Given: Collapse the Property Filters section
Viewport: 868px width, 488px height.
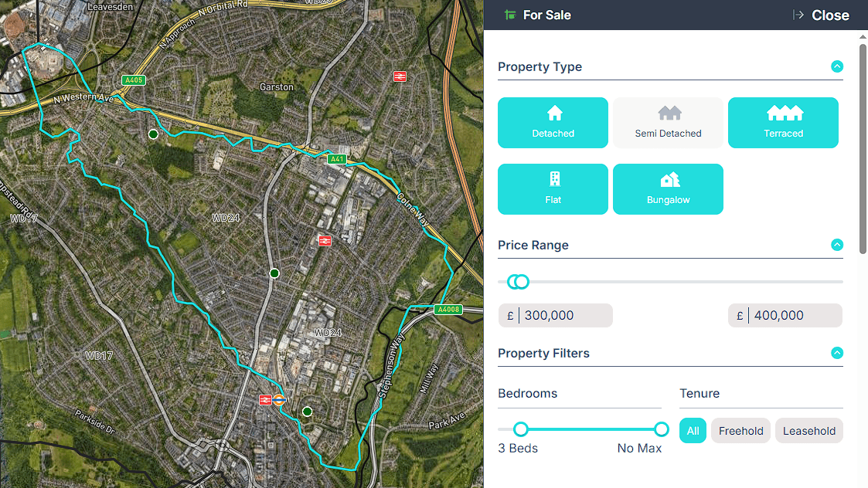Looking at the screenshot, I should coord(837,353).
